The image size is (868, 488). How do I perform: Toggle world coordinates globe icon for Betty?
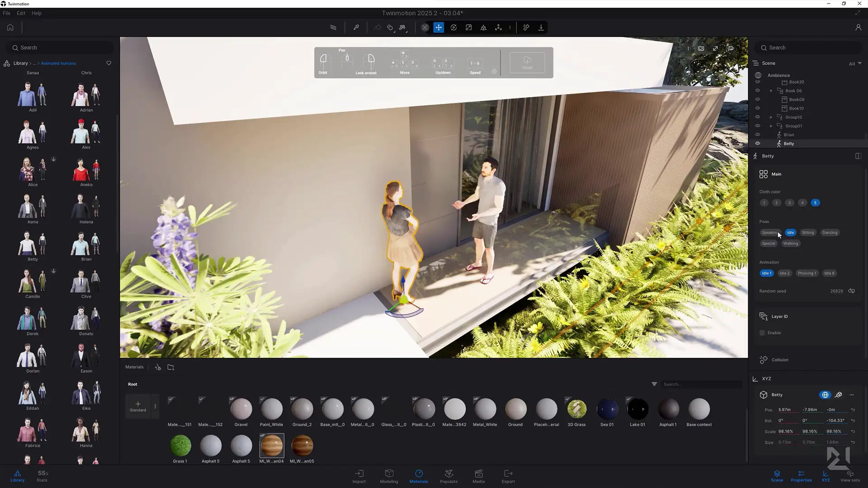pyautogui.click(x=825, y=395)
